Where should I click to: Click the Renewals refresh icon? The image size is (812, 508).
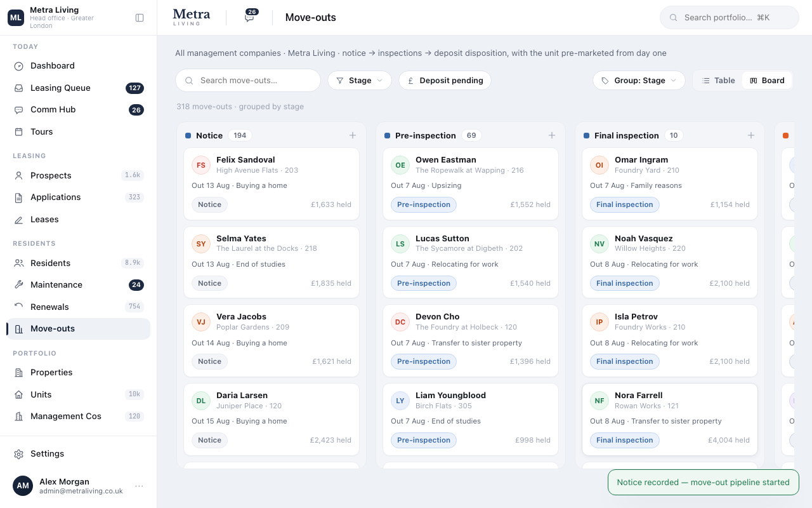[x=18, y=307]
